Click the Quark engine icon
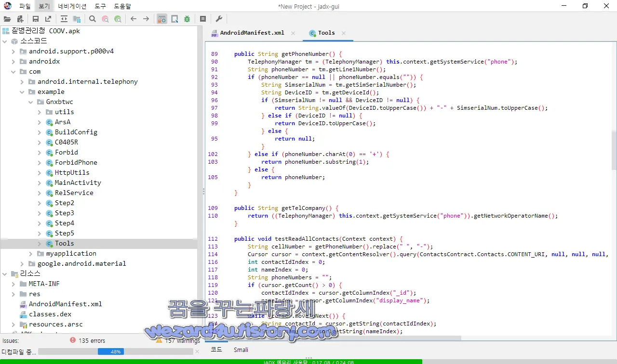The height and width of the screenshot is (364, 617). coord(174,19)
